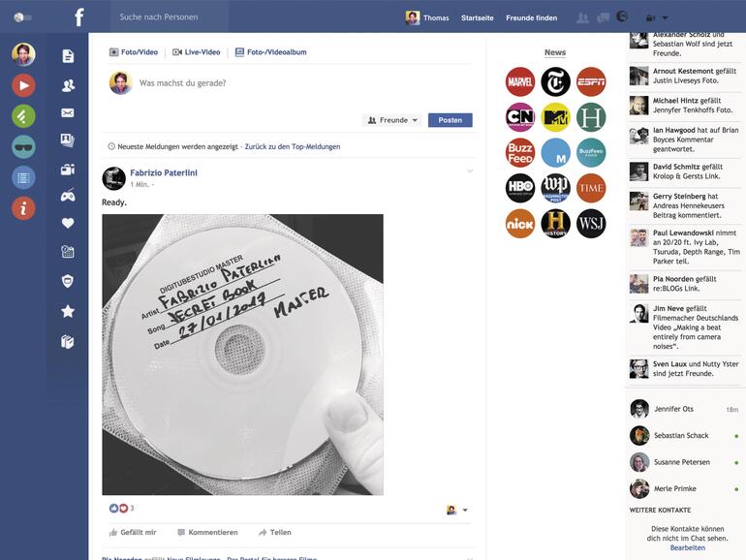Open the HBO news icon
The height and width of the screenshot is (560, 746).
tap(520, 188)
